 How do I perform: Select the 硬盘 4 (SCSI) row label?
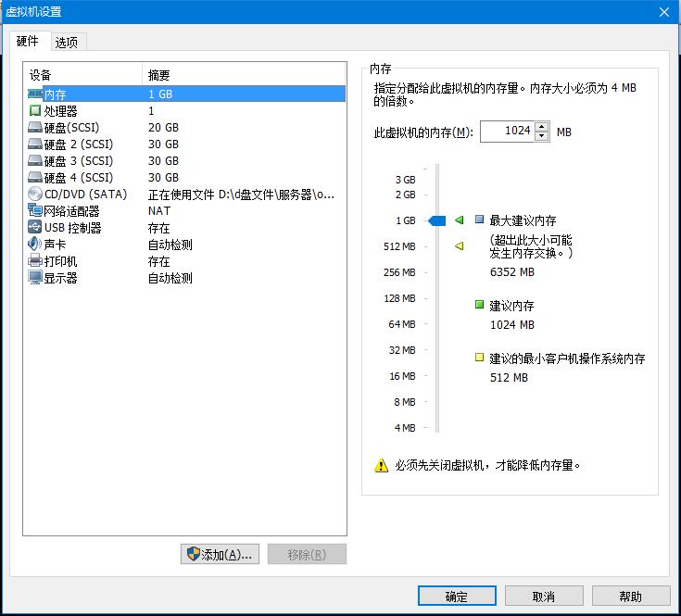(x=79, y=178)
